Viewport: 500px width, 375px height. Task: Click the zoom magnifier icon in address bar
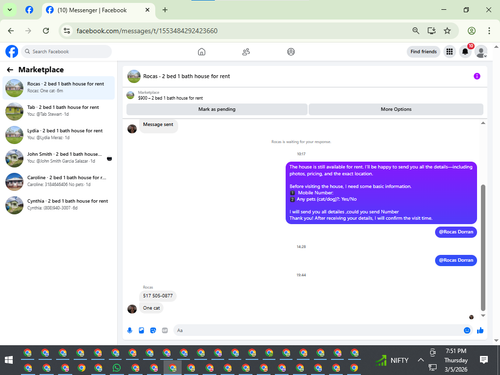415,31
